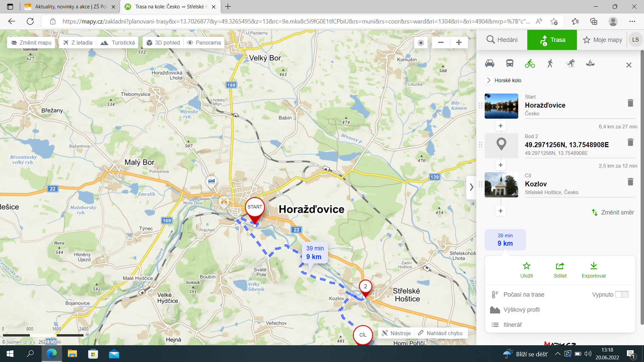The image size is (644, 362).
Task: Delete the Horažďovice start point
Action: pyautogui.click(x=631, y=103)
